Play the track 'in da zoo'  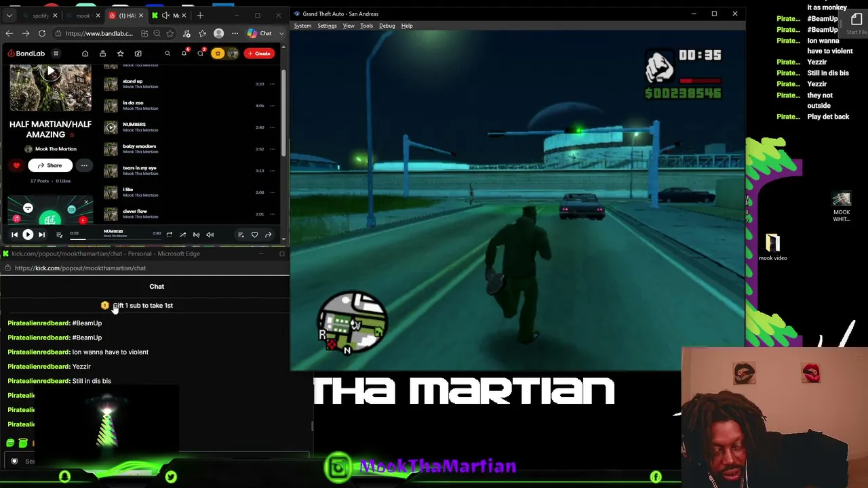point(111,106)
